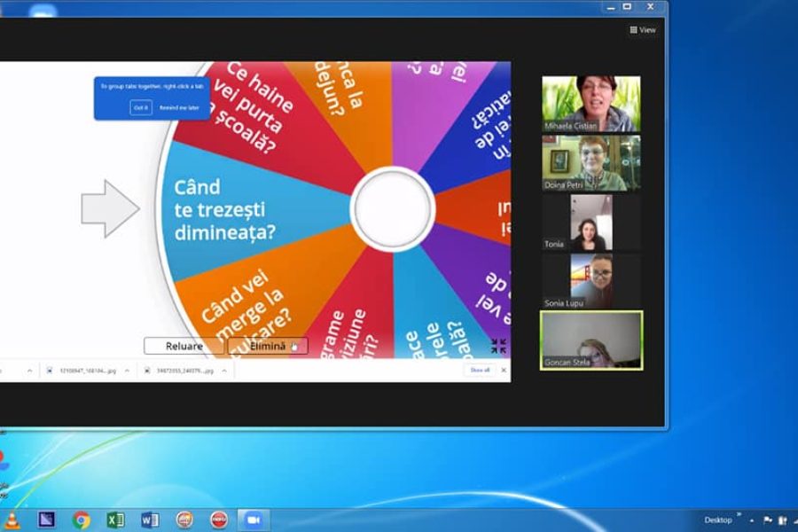
Task: Launch Word from the taskbar
Action: coord(150,520)
